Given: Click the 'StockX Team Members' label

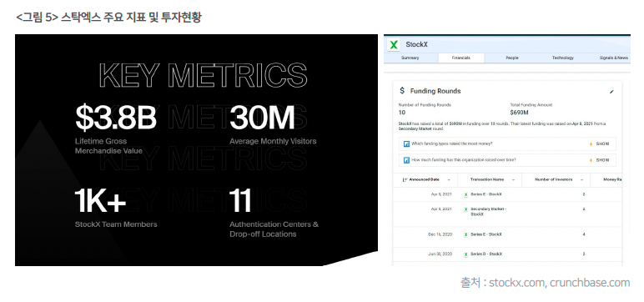Looking at the screenshot, I should [x=116, y=224].
